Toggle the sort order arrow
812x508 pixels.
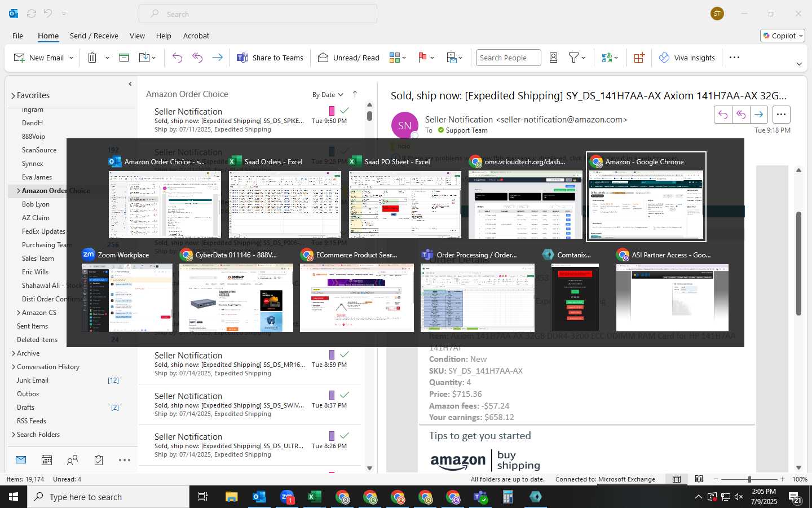click(x=355, y=94)
